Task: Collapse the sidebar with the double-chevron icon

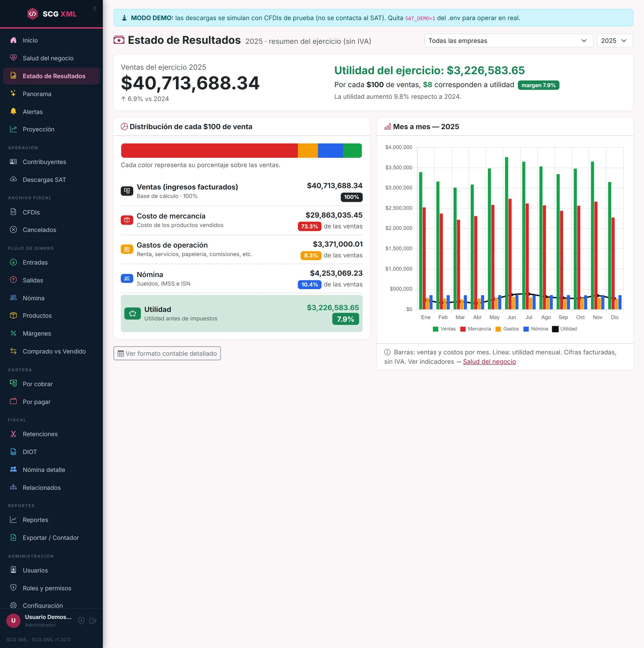Action: tap(95, 8)
